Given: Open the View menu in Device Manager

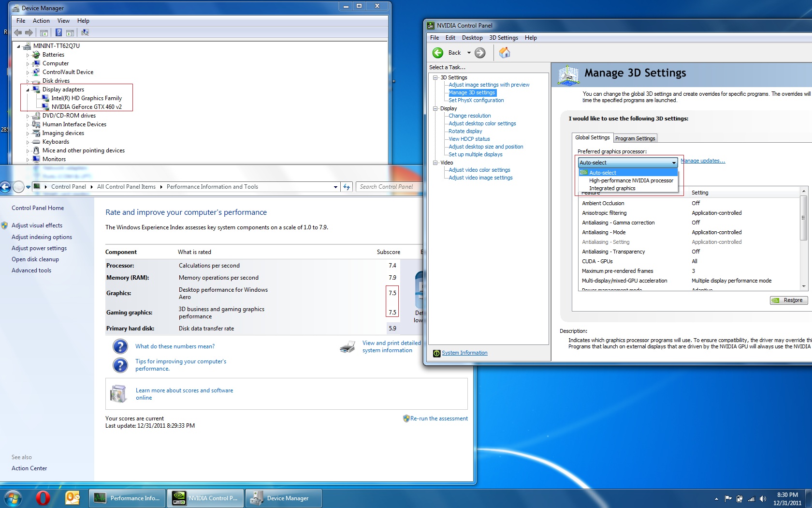Looking at the screenshot, I should tap(63, 21).
